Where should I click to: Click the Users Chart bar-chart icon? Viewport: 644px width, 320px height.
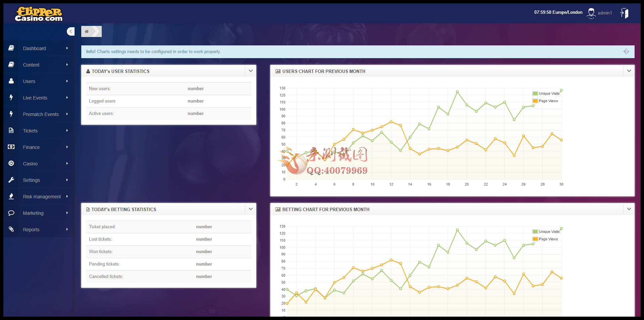[x=278, y=71]
